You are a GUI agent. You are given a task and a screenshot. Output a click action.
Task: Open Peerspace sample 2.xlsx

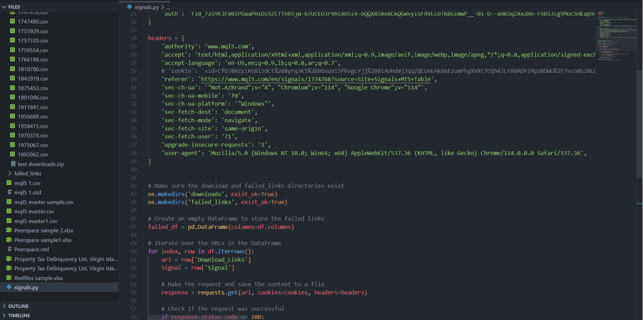(44, 230)
